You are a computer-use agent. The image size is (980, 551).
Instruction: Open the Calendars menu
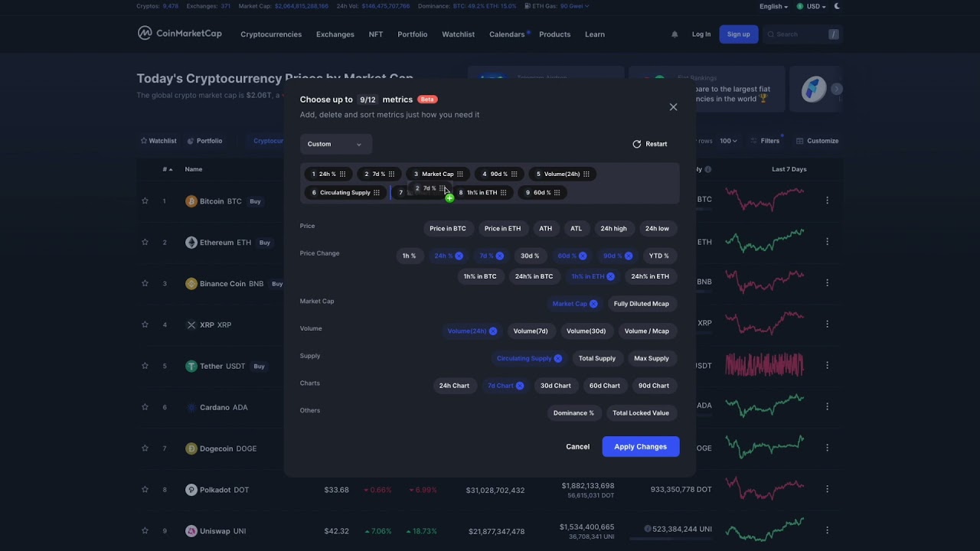[507, 34]
